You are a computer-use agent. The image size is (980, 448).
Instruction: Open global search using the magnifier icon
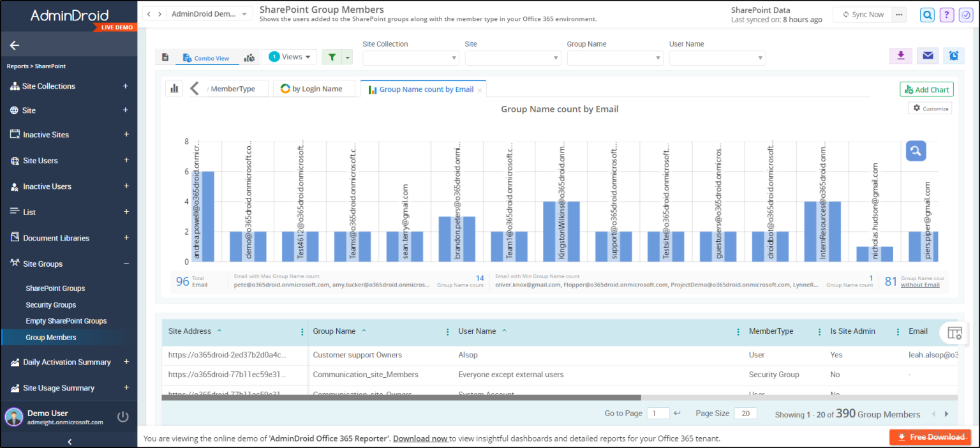[x=927, y=14]
